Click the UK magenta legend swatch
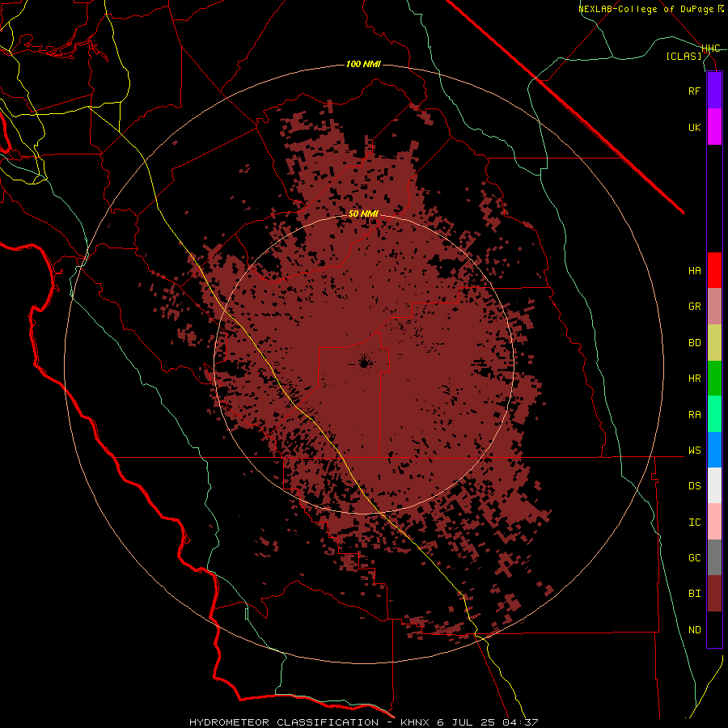This screenshot has width=728, height=728. (x=714, y=127)
